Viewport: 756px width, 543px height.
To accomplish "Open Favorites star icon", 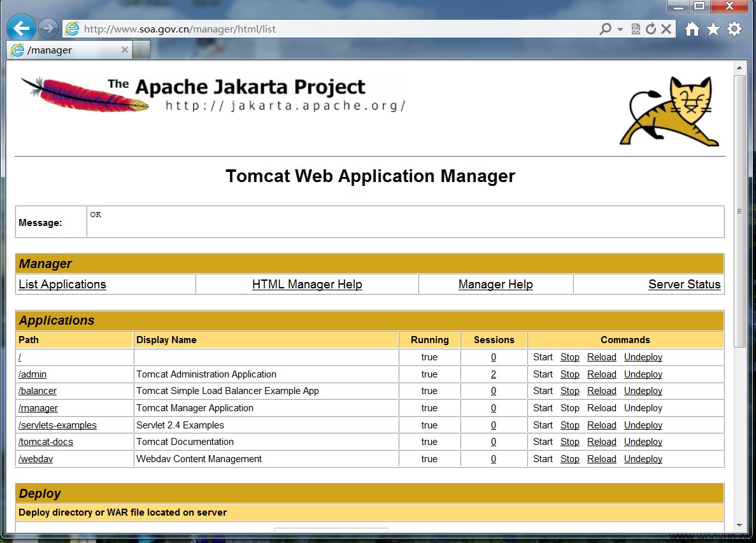I will pos(713,29).
